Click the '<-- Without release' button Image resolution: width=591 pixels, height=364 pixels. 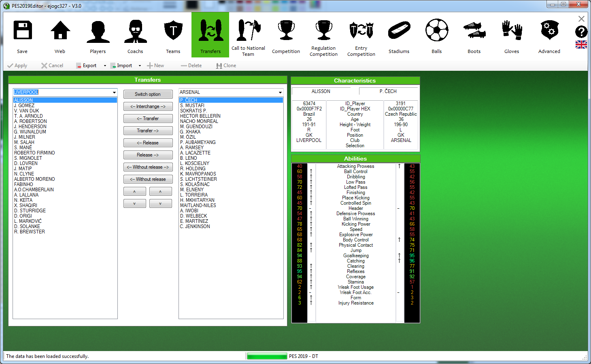pyautogui.click(x=148, y=179)
